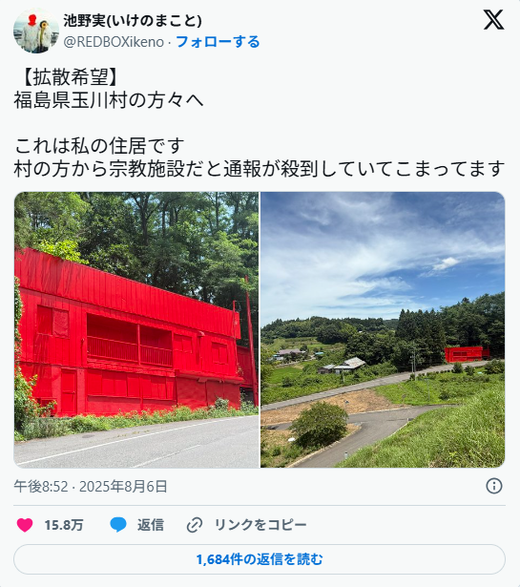Follow the account via フォローする
The image size is (520, 587).
tap(218, 42)
